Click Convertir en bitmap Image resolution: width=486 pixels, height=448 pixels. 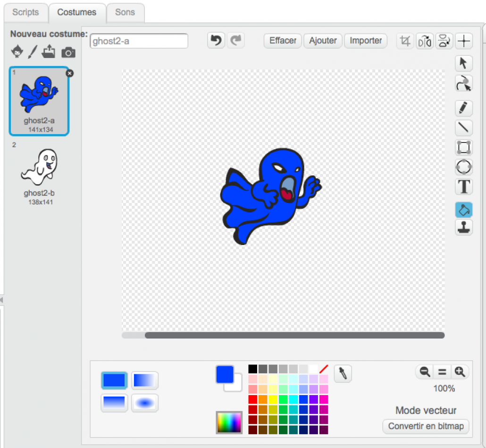click(425, 426)
